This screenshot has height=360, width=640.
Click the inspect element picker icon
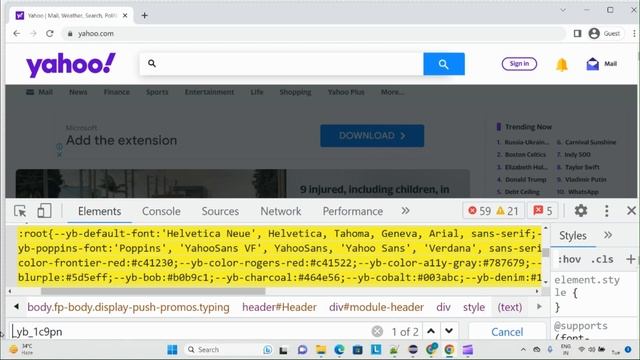tap(20, 211)
